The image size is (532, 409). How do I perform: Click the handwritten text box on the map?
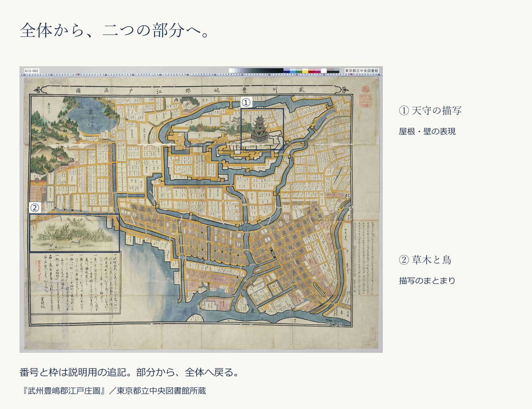(75, 283)
